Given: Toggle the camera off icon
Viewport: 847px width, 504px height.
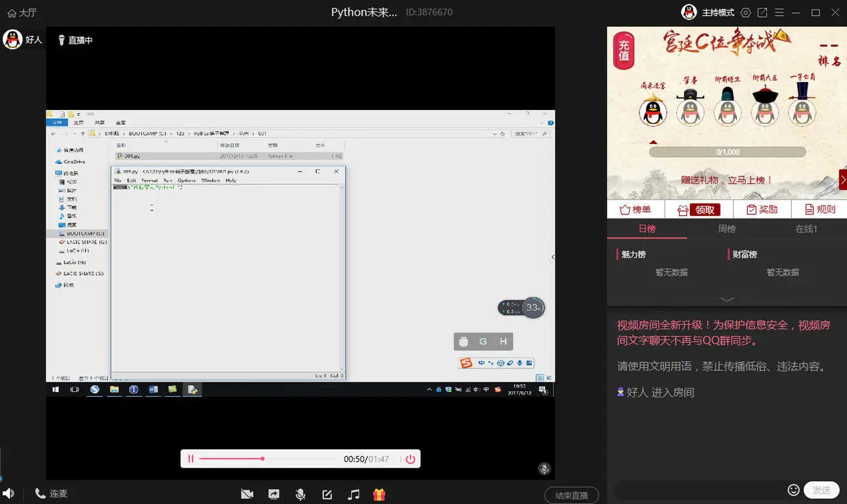Looking at the screenshot, I should (247, 494).
